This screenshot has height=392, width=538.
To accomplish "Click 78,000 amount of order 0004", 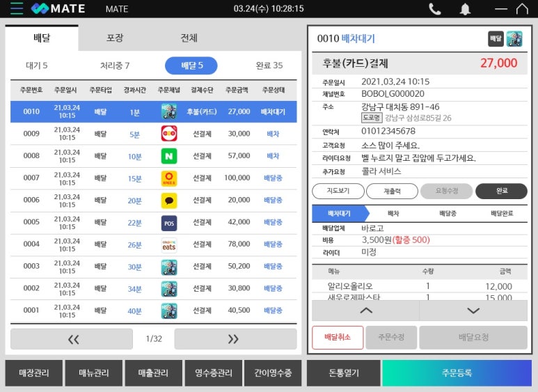I will coord(239,244).
